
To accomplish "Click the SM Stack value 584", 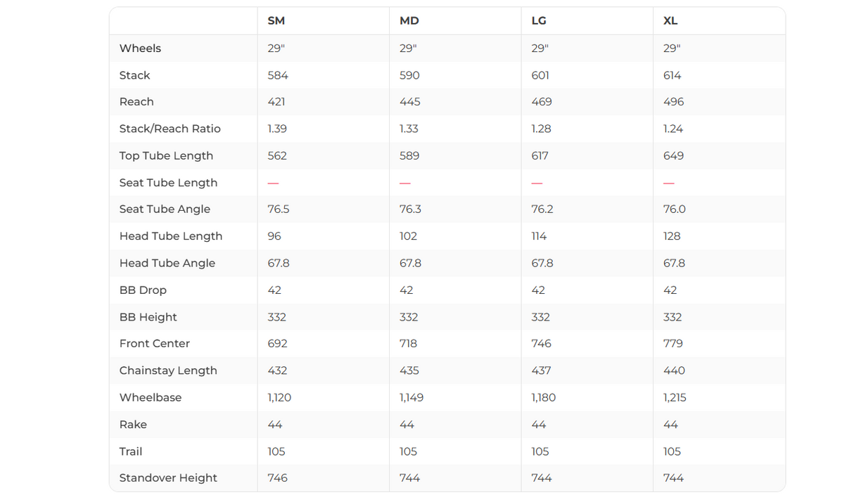I will click(278, 75).
